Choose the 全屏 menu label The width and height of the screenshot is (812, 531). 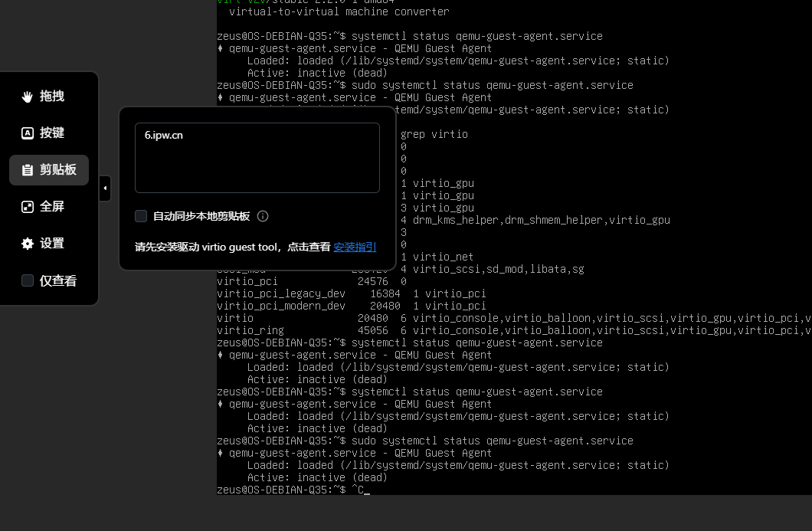tap(52, 207)
